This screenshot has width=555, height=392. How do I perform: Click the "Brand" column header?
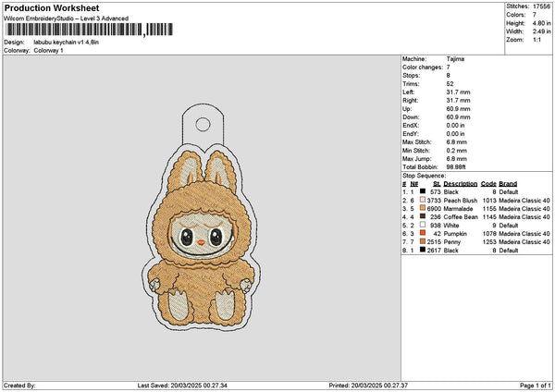pyautogui.click(x=508, y=184)
